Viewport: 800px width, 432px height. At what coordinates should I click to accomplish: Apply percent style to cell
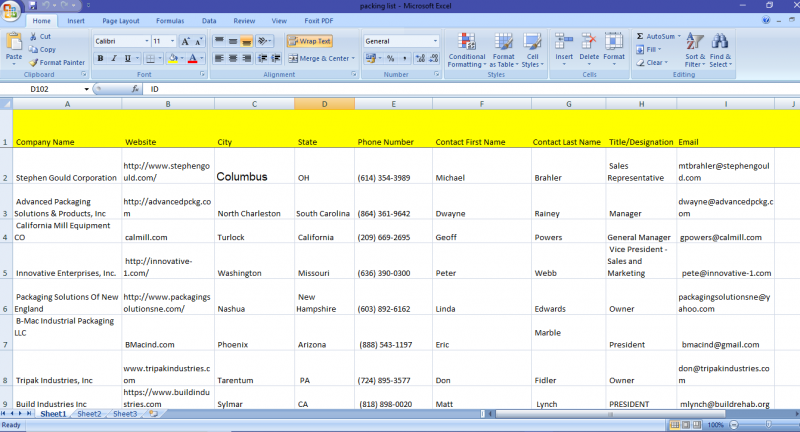point(390,58)
